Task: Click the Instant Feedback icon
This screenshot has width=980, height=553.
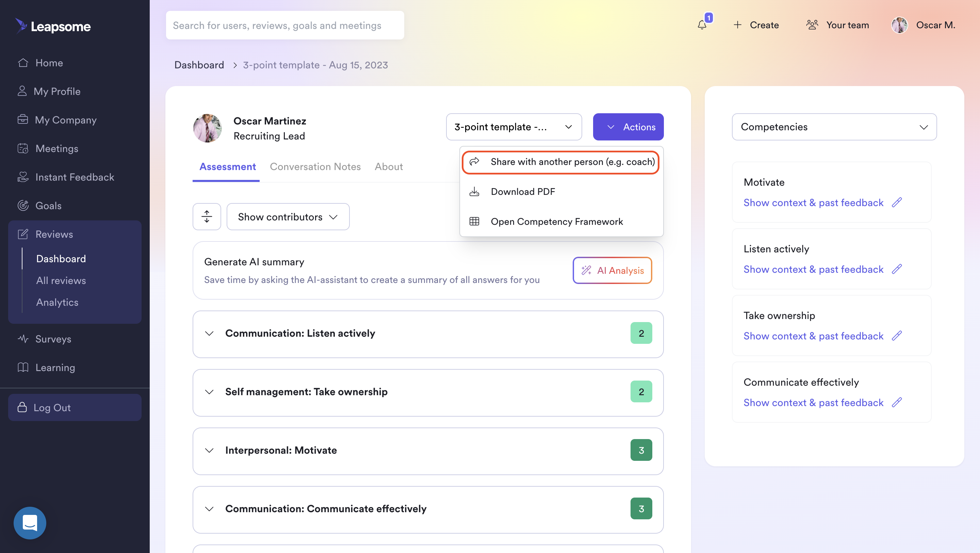Action: point(23,177)
